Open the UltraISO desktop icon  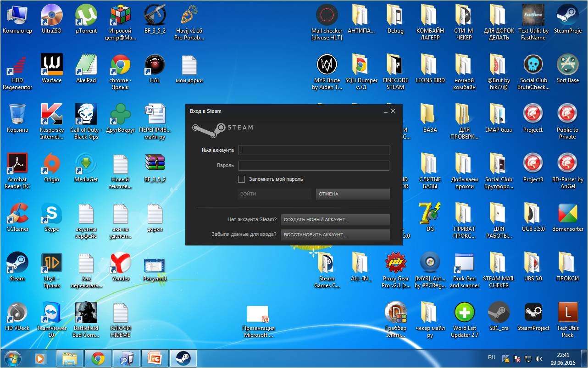51,19
